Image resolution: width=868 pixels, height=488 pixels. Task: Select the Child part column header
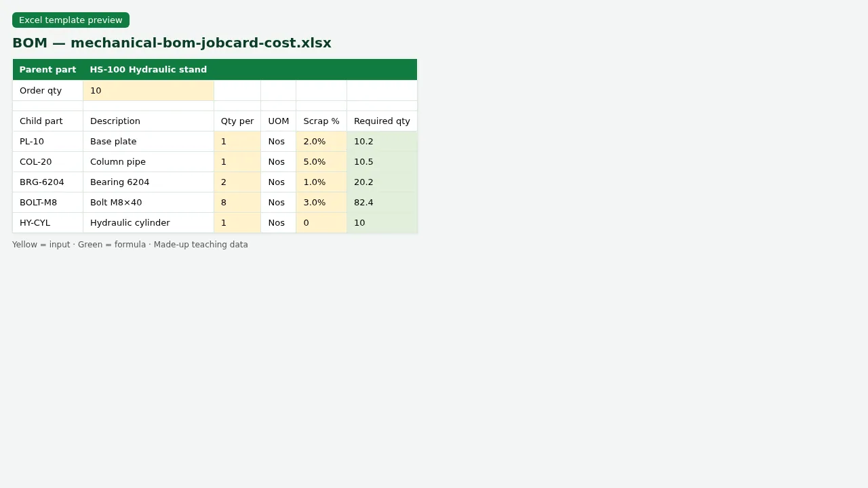click(x=48, y=121)
